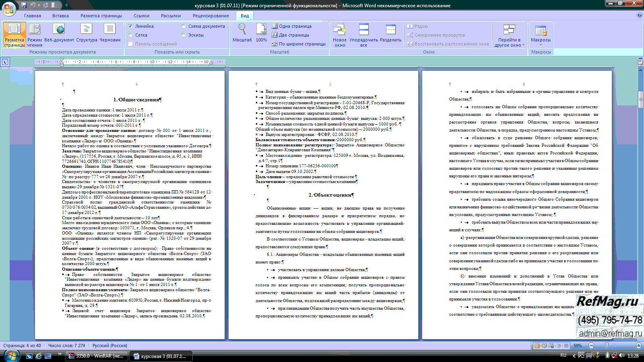Uncheck the Линейка ruler checkbox

(x=130, y=26)
